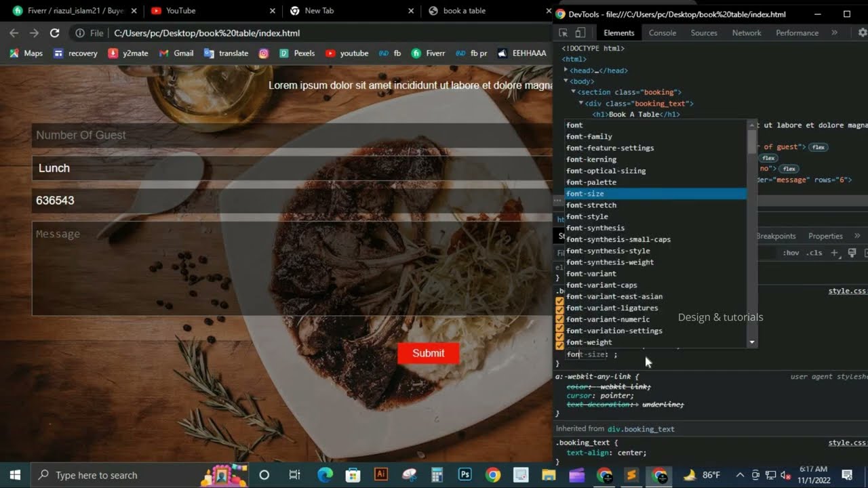Collapse the body element node
The image size is (868, 488).
click(x=566, y=81)
